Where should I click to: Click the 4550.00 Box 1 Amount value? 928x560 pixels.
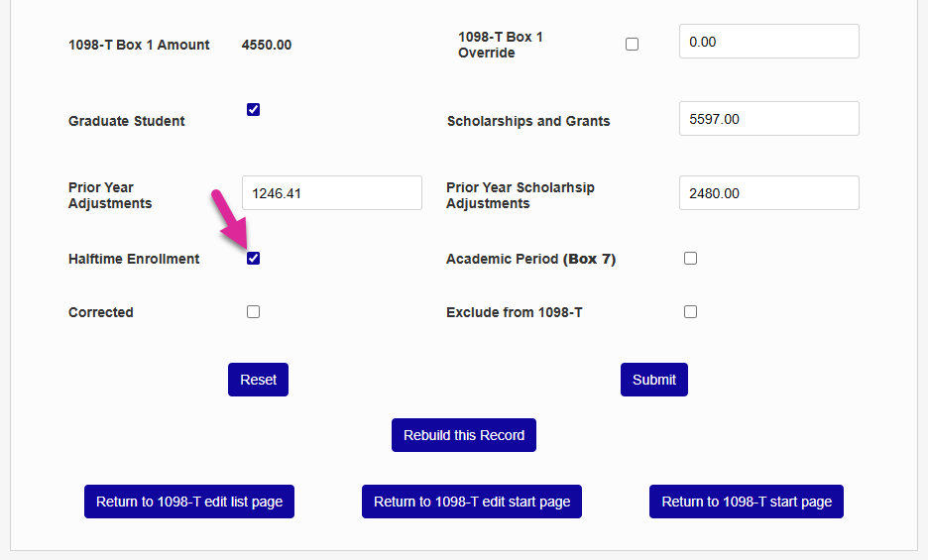pos(267,45)
